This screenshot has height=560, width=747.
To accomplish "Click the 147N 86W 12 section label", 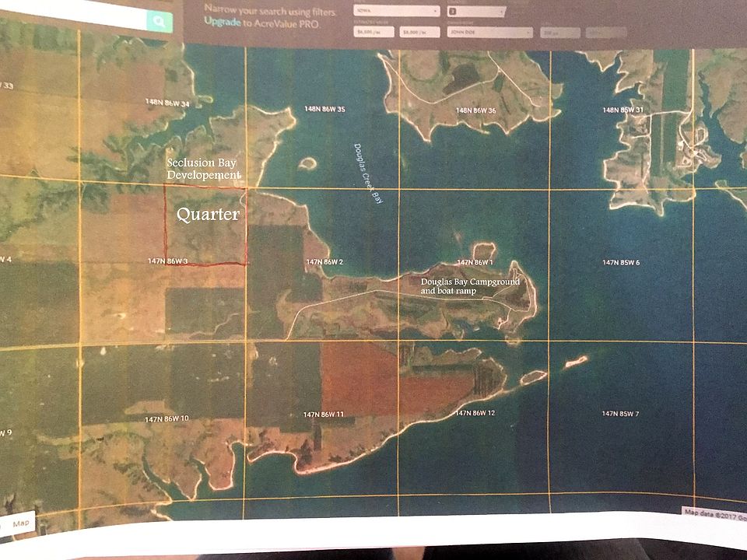I will 475,413.
